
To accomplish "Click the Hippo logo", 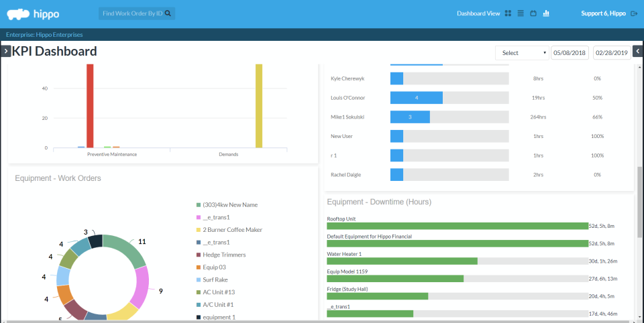I will (33, 14).
